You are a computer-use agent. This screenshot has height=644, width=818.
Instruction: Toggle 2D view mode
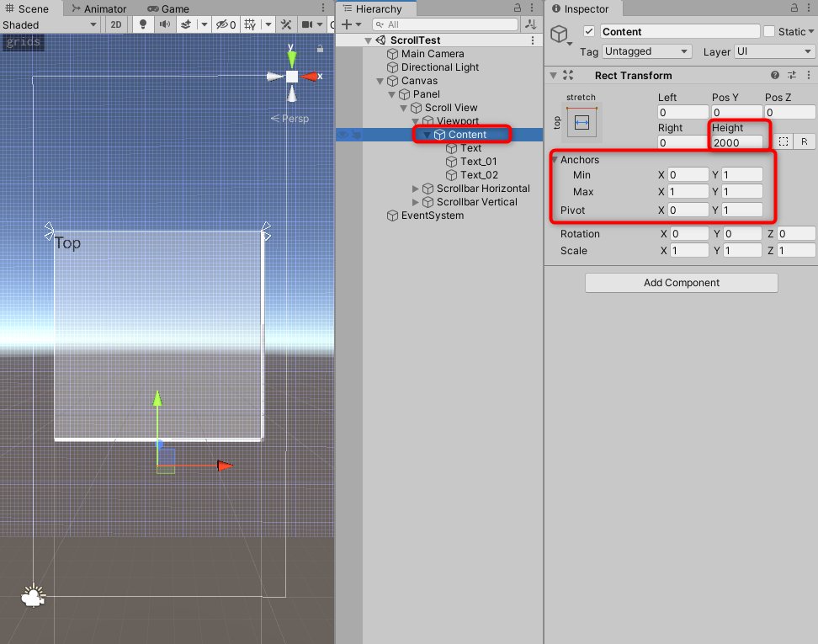point(116,24)
